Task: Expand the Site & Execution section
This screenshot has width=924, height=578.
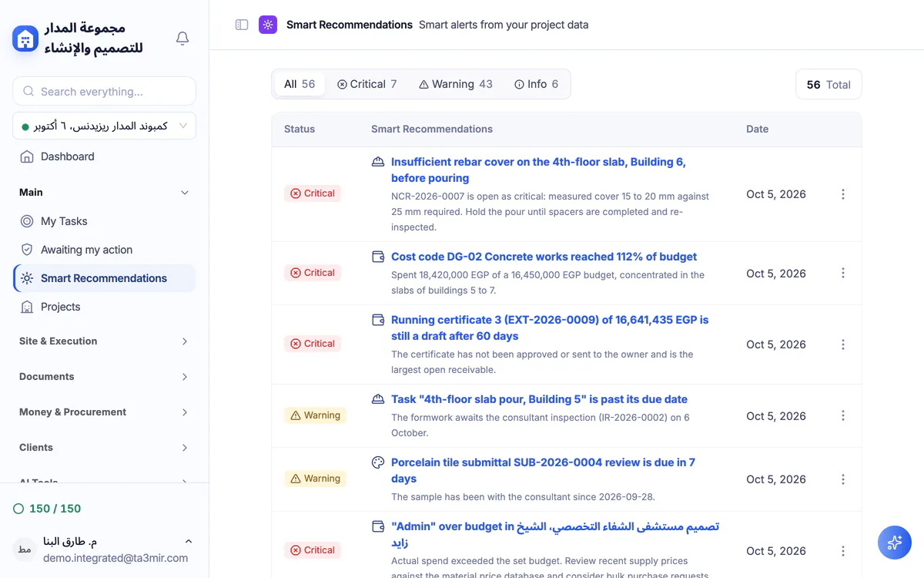Action: 185,341
